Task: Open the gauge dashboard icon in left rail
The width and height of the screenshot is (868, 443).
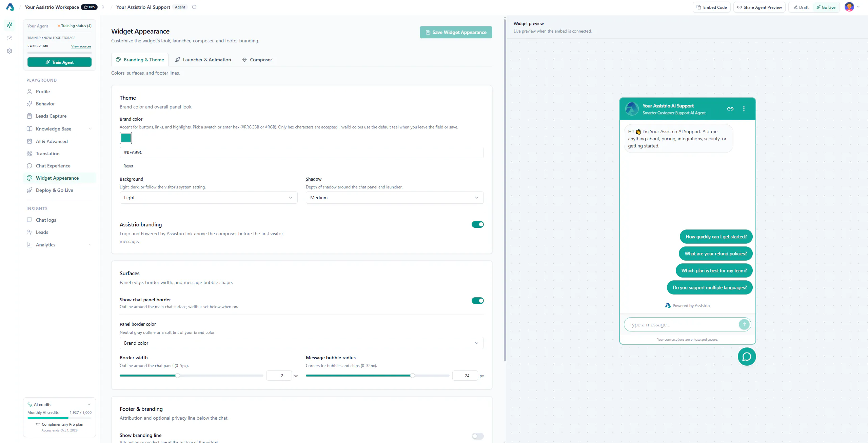Action: click(9, 38)
